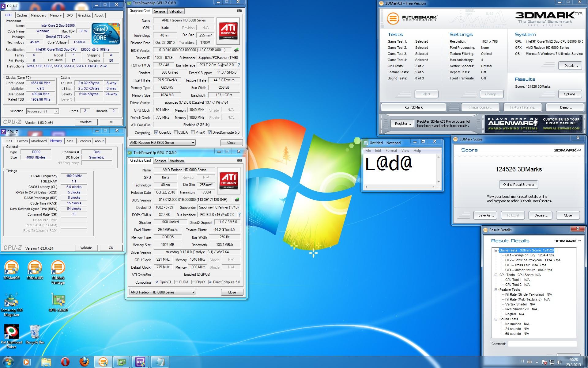Click the Comment field in Result Details

point(542,344)
